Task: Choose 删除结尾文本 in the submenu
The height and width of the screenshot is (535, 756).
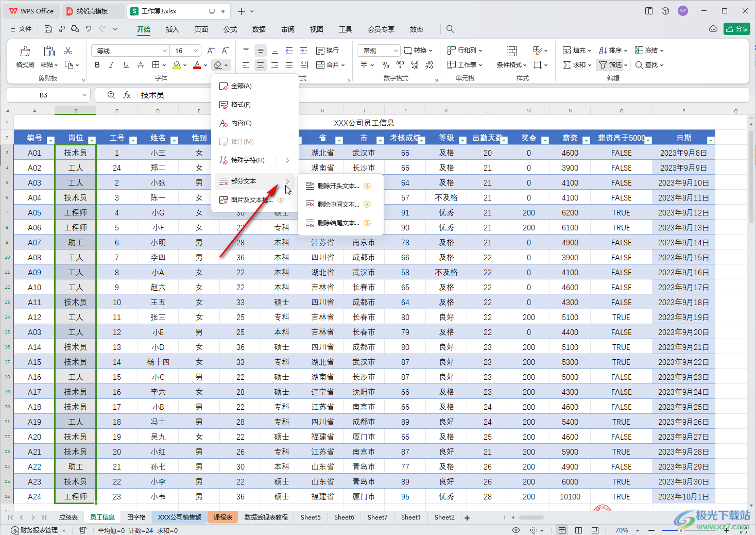Action: [340, 223]
